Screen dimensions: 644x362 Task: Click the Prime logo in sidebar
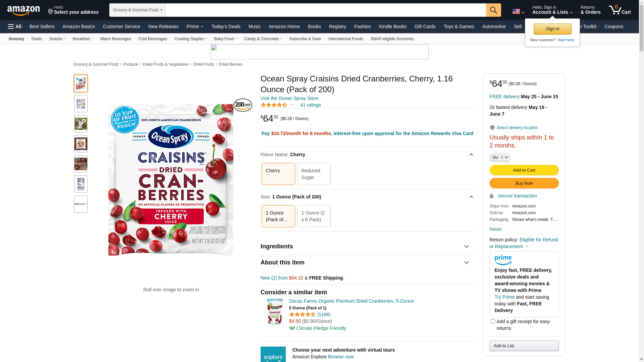(x=503, y=260)
